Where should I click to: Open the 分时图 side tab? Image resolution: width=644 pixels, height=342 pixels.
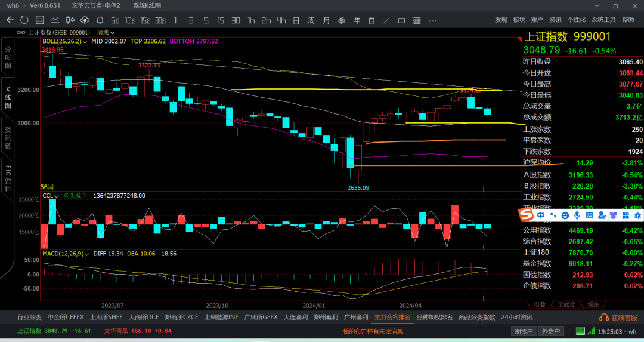(8, 57)
